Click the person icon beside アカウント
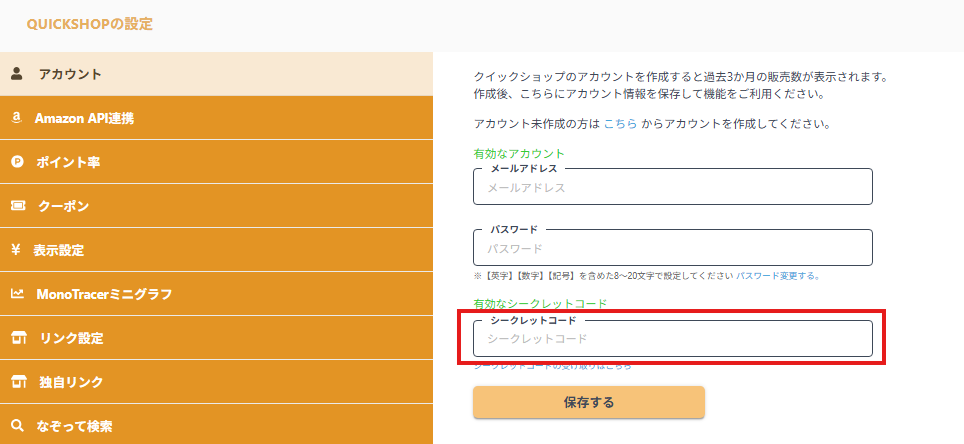 (x=17, y=74)
